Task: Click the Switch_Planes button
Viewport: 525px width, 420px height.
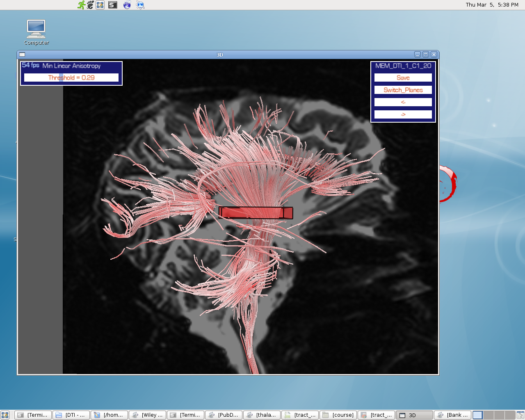Action: (403, 90)
